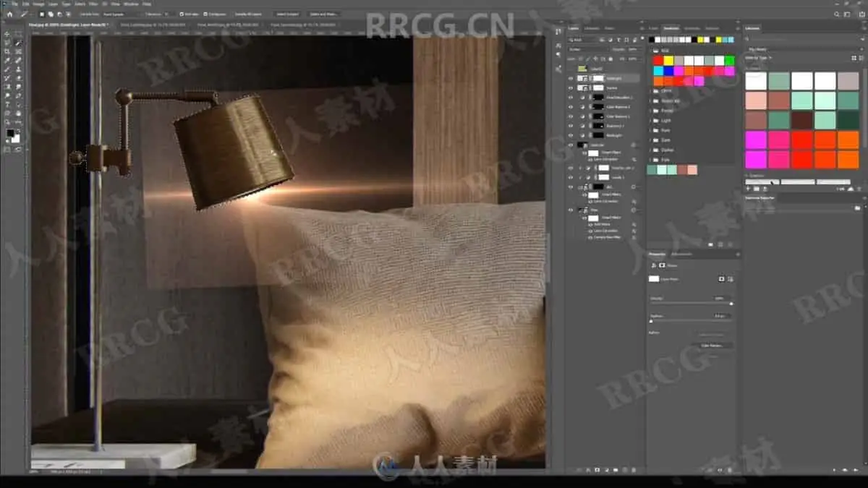The image size is (868, 488).
Task: Open the Window menu
Action: (132, 4)
